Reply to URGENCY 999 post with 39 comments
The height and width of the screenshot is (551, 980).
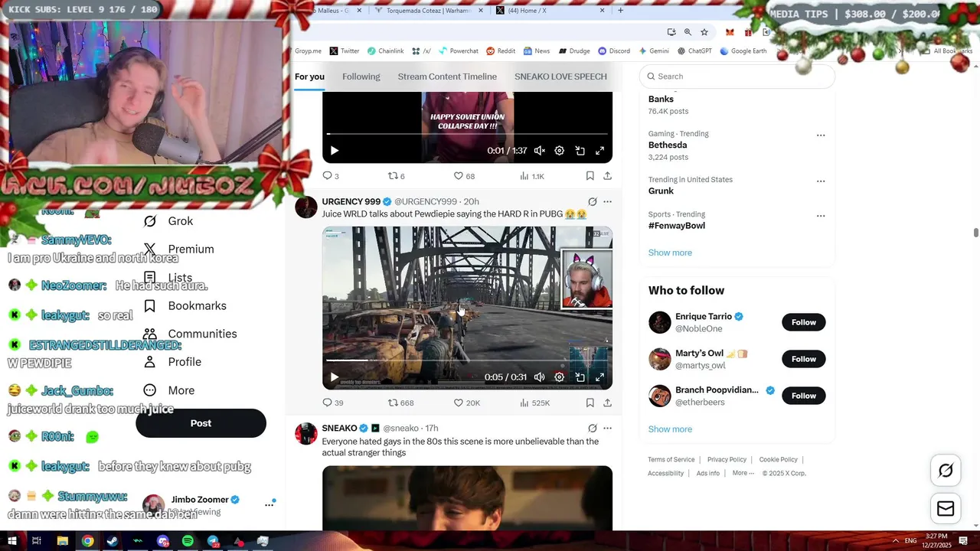[x=332, y=403]
